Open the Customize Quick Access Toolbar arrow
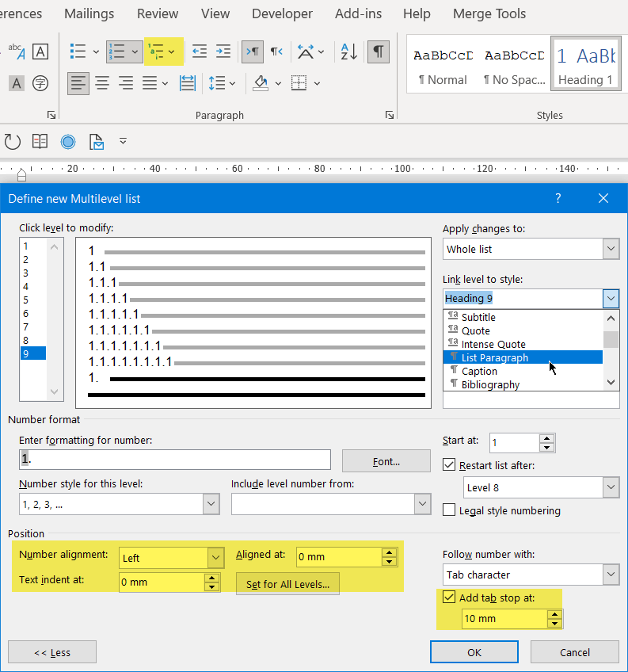This screenshot has height=672, width=628. pos(123,141)
